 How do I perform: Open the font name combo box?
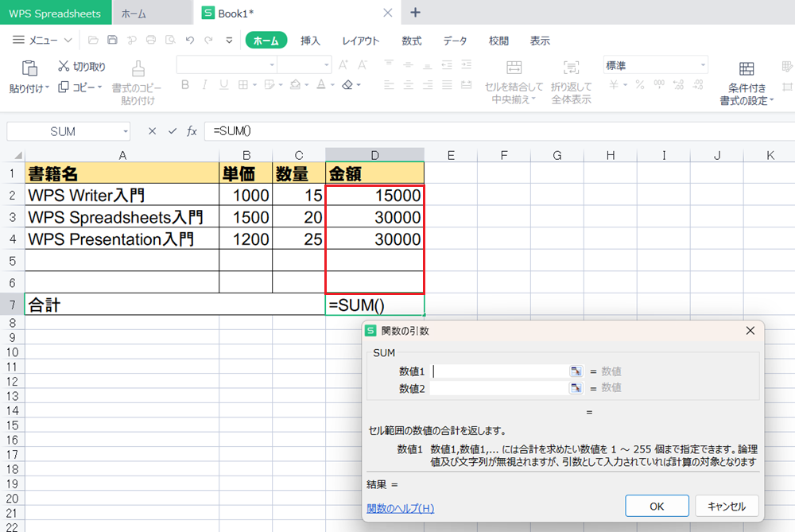pyautogui.click(x=227, y=65)
